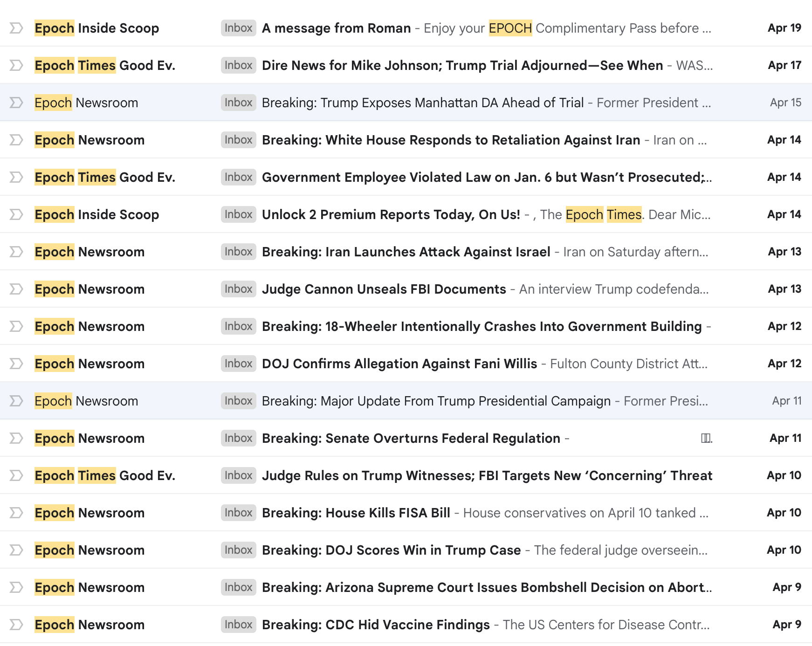Click importance marker on 'White House Responds to Retaliation' row
The height and width of the screenshot is (646, 812).
16,140
